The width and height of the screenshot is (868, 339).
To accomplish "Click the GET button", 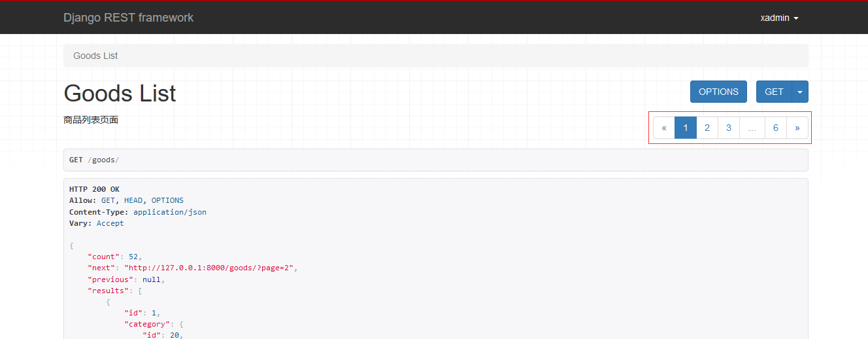I will (x=774, y=92).
